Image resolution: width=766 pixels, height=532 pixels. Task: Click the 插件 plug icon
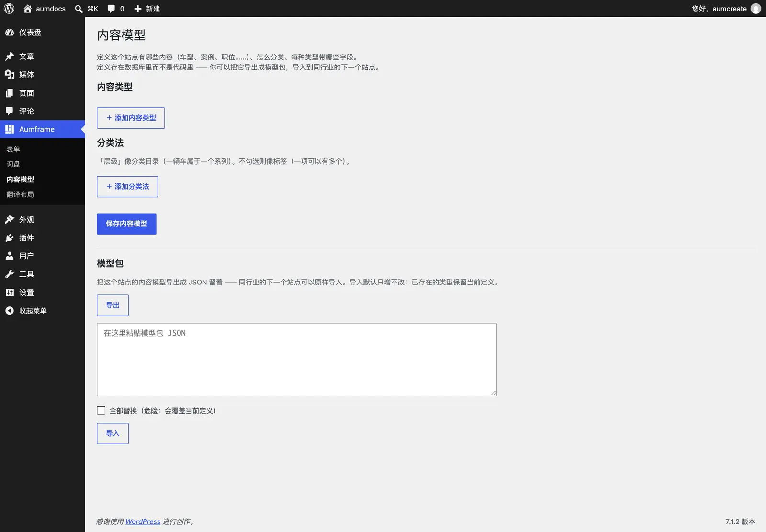pos(10,238)
